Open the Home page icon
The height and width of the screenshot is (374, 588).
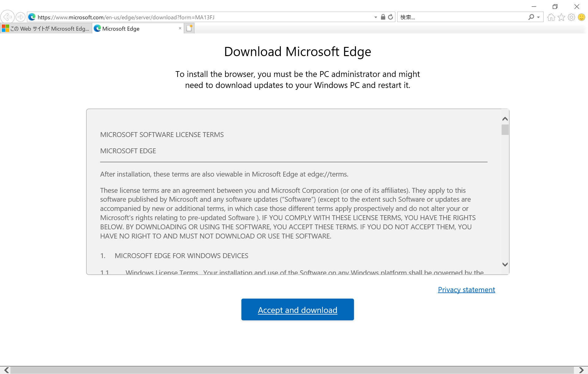click(x=551, y=17)
